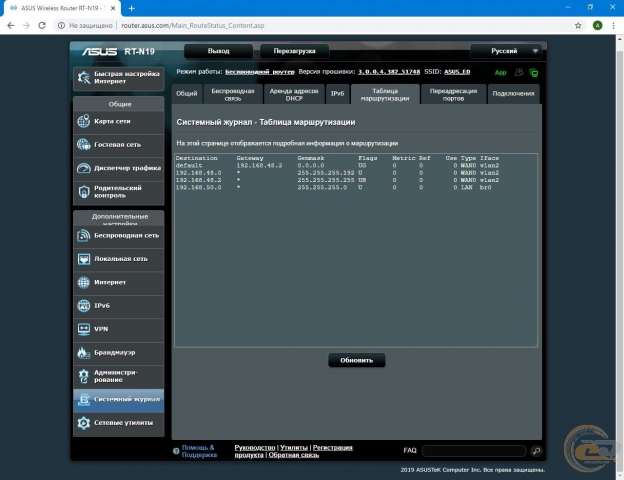This screenshot has width=624, height=480.
Task: Open Аренда адресов DHCP tab
Action: pos(294,94)
